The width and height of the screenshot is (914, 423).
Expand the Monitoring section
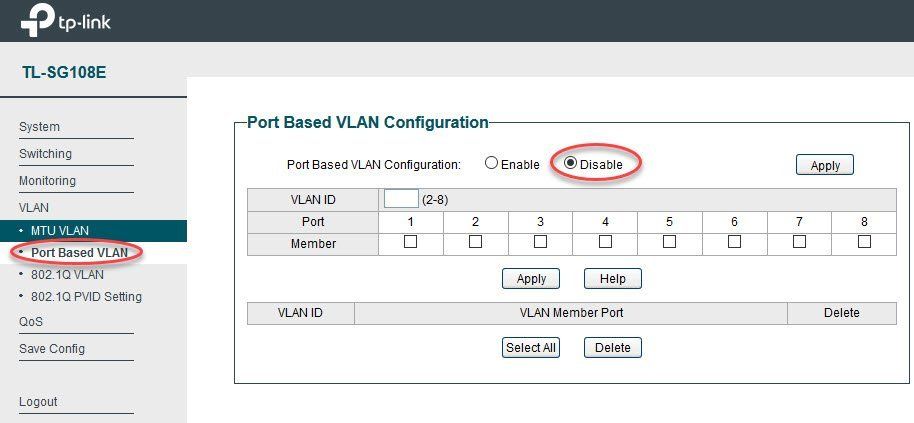pos(47,181)
